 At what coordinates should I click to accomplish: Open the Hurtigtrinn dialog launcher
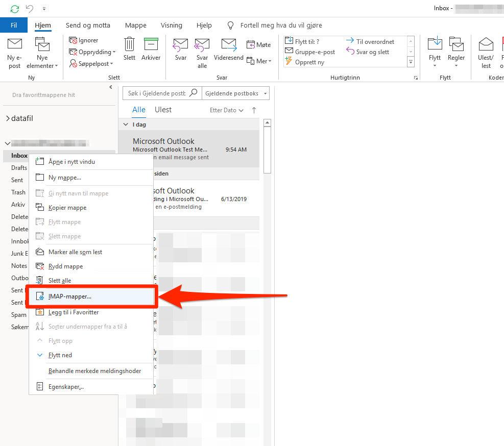coord(416,78)
